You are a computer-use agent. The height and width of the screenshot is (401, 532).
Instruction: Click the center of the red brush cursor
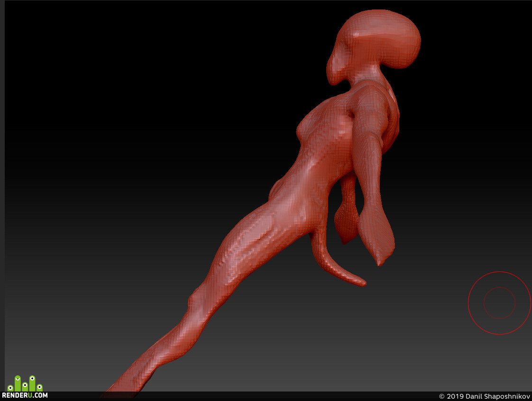point(499,303)
